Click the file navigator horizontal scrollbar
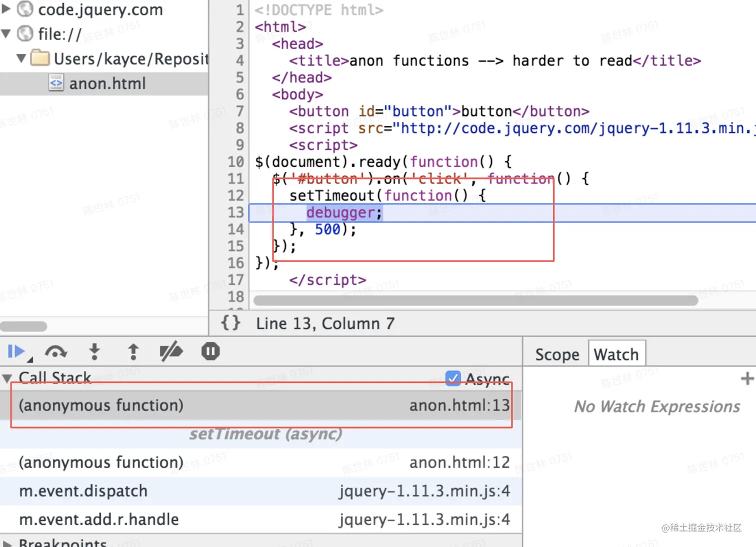The width and height of the screenshot is (756, 547). 23,326
